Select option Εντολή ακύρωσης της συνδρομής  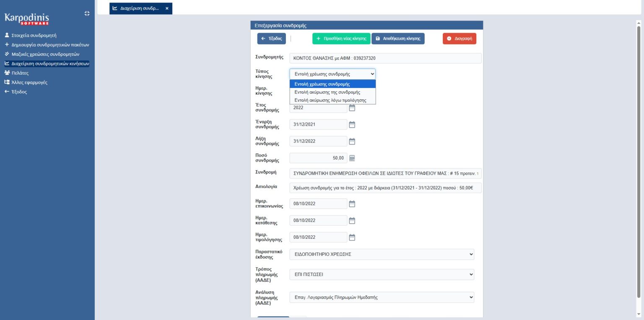click(x=327, y=92)
